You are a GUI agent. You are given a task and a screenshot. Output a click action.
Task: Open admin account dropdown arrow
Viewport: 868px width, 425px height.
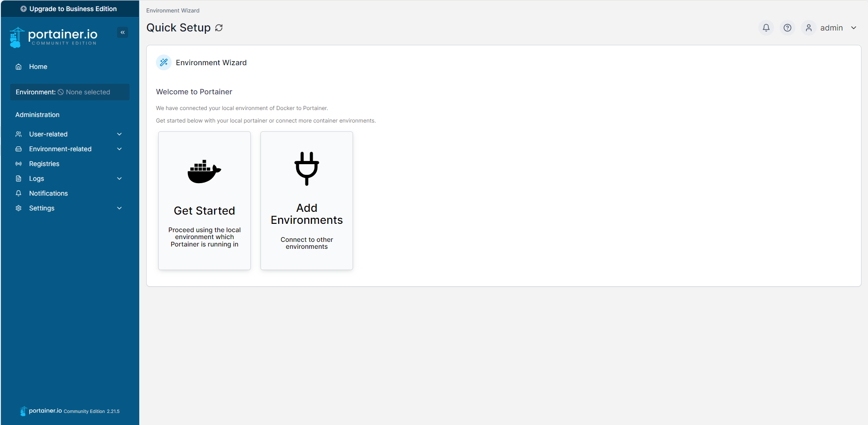coord(854,28)
